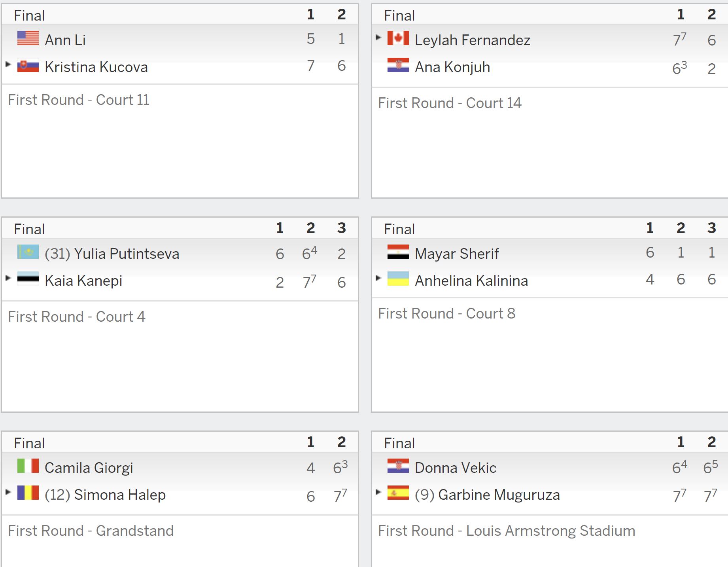Click the Estonia flag beside Kaia Kanepi
This screenshot has height=567, width=728.
28,279
